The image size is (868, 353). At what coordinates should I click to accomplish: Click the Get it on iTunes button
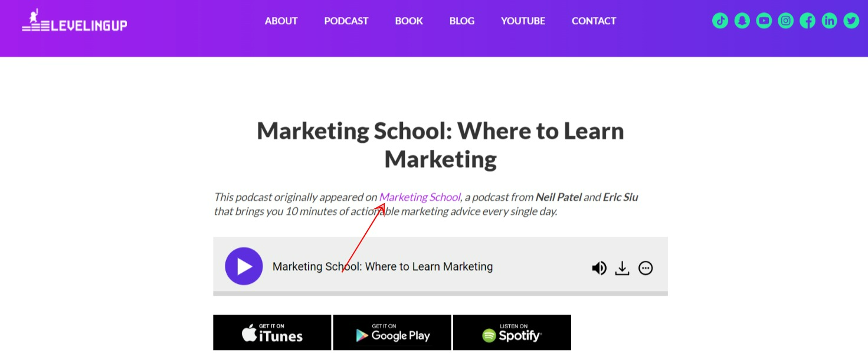pos(272,332)
